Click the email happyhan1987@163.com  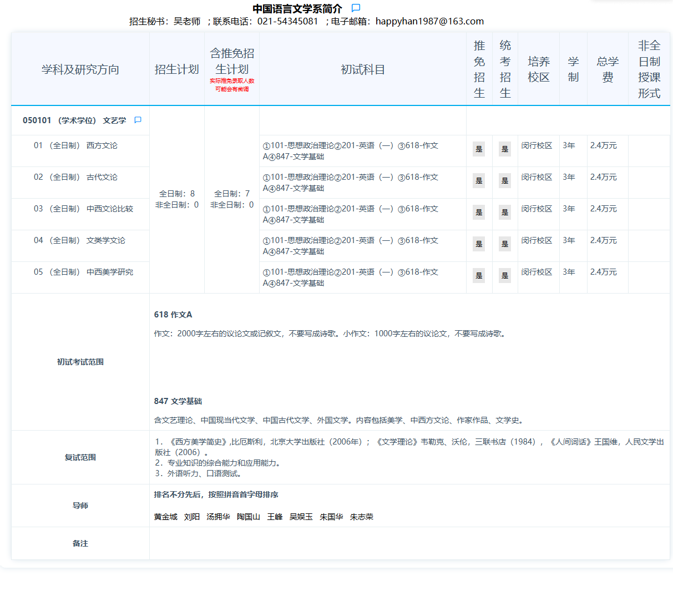429,21
